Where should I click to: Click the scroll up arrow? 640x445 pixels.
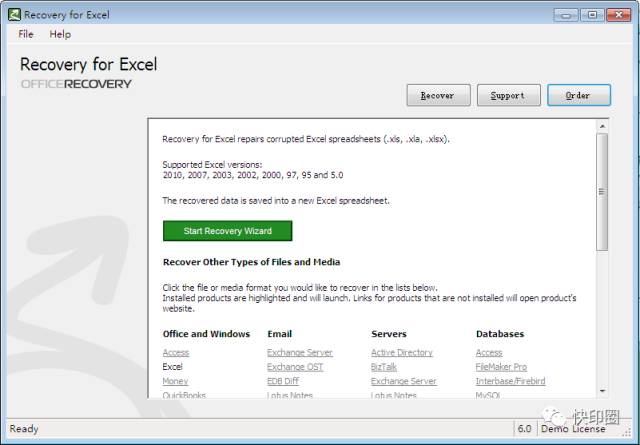pyautogui.click(x=602, y=126)
